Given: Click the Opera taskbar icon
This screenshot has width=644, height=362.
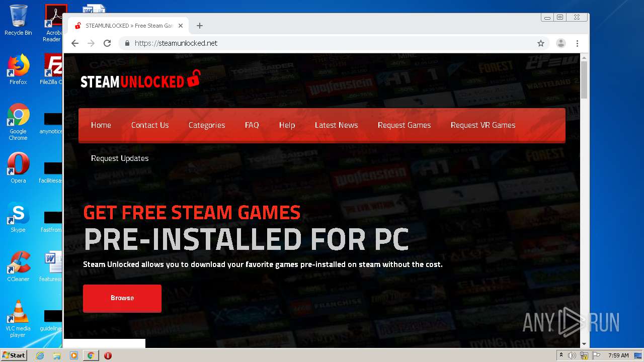Looking at the screenshot, I should [108, 355].
